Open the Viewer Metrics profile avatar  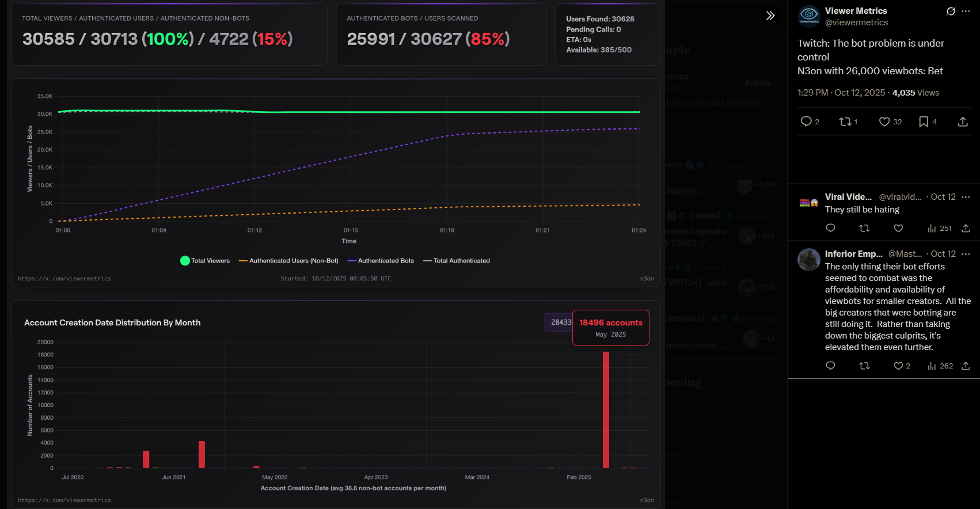pos(809,17)
